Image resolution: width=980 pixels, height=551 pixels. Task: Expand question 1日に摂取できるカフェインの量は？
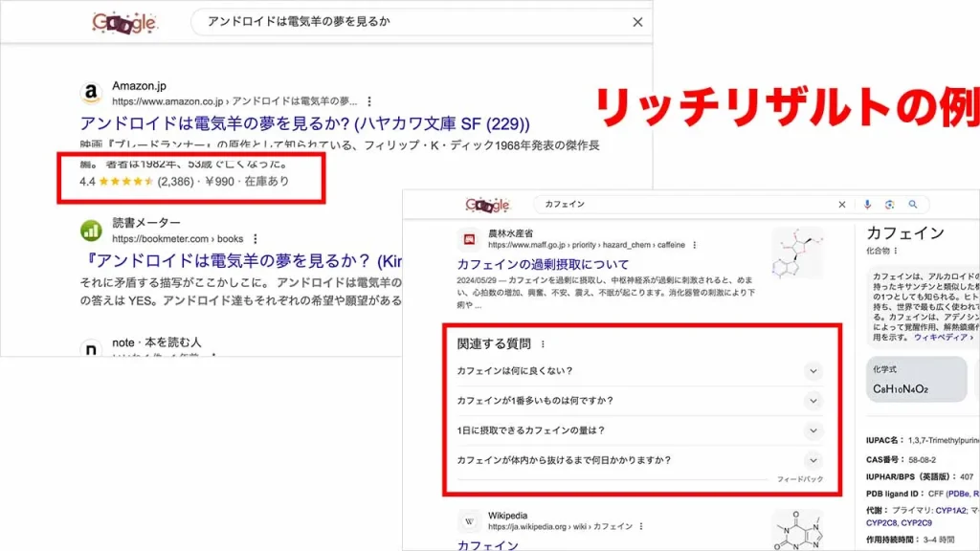813,430
